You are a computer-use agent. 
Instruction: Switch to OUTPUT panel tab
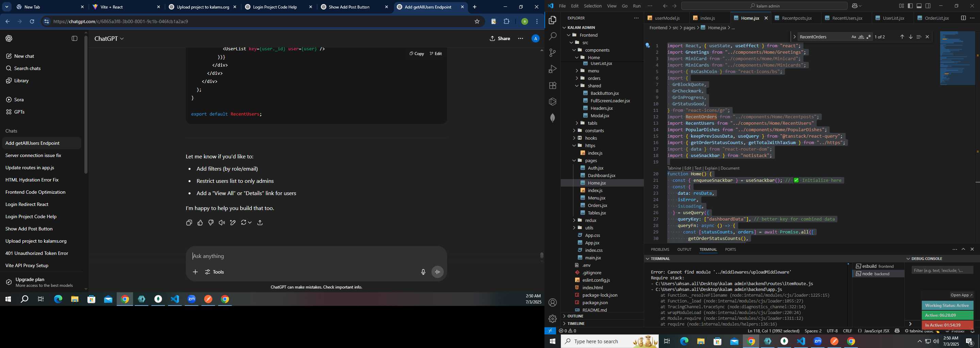pos(684,249)
